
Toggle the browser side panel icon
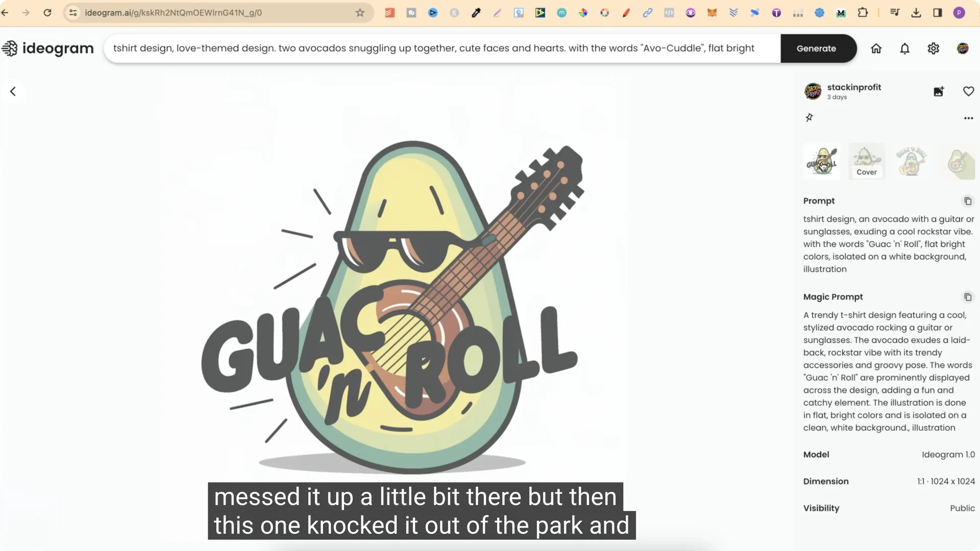(x=938, y=13)
